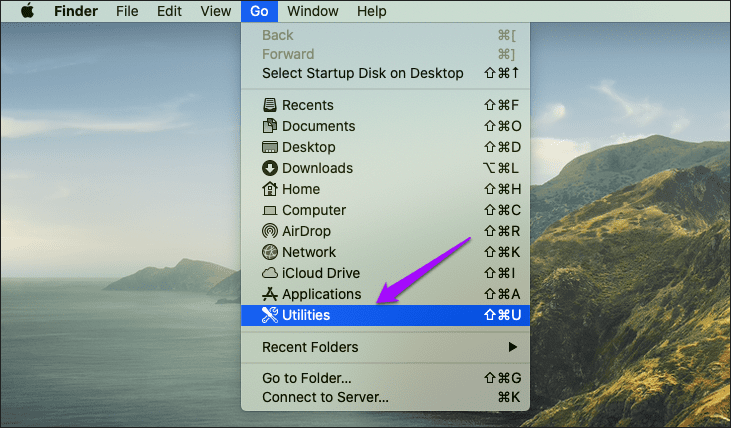Click the Network globe icon

click(269, 252)
